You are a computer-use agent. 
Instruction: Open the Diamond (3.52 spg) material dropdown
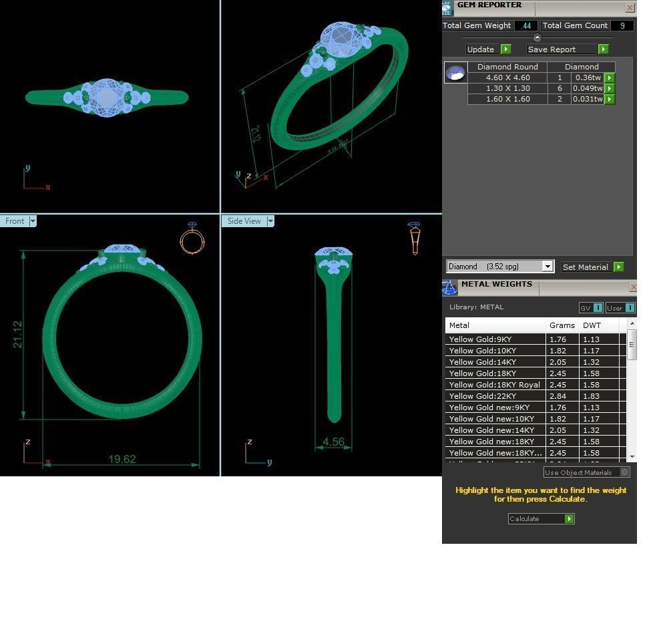(x=547, y=267)
